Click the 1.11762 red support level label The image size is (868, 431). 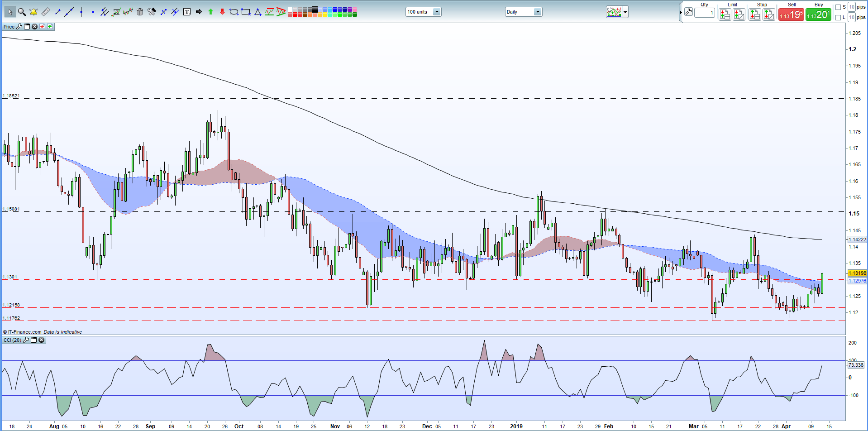[x=11, y=318]
